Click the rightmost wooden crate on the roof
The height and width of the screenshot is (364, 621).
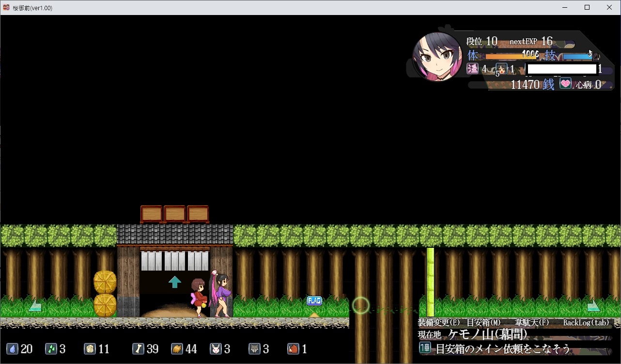(x=198, y=214)
